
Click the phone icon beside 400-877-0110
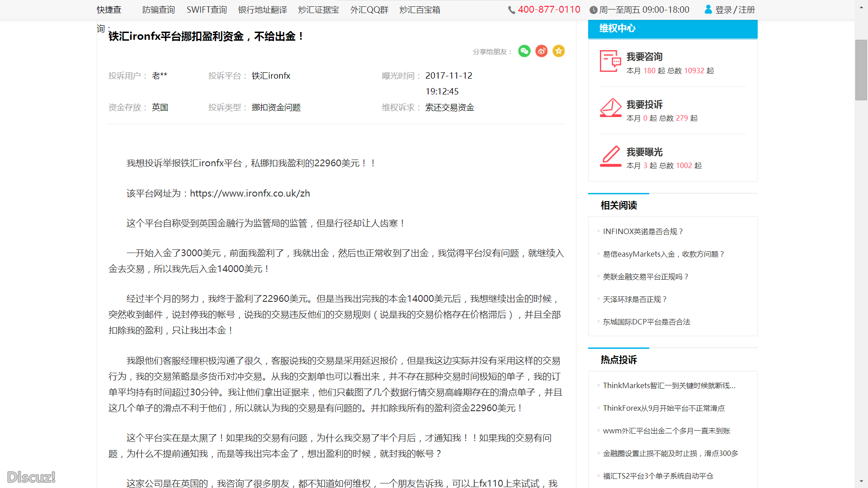point(511,10)
